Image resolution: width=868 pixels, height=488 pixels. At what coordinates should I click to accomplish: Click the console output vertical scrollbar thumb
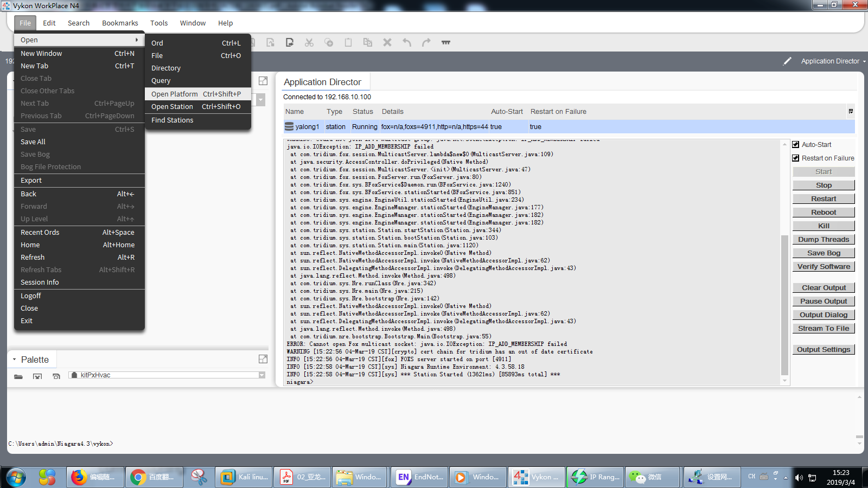coord(784,305)
